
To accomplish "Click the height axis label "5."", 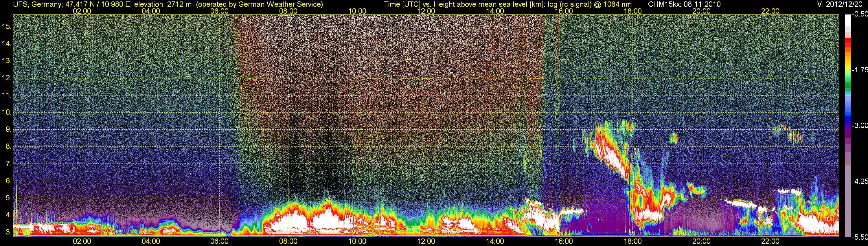I will tap(8, 198).
